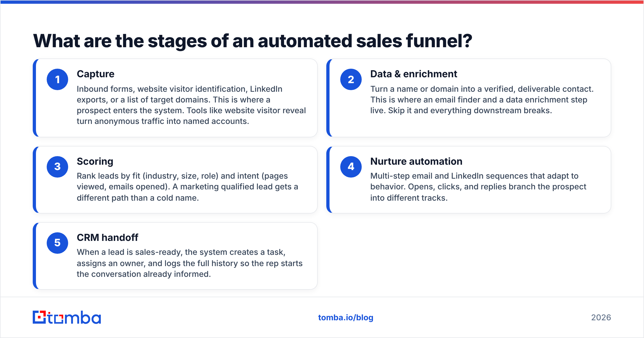Screen dimensions: 644x338
Task: Click the text 'Rank leads by fit'
Action: (x=108, y=176)
